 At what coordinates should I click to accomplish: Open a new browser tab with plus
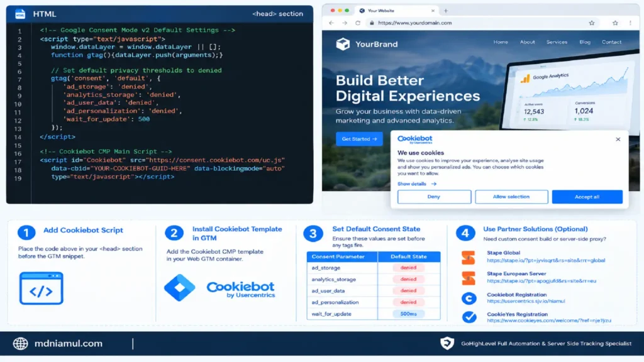(446, 11)
